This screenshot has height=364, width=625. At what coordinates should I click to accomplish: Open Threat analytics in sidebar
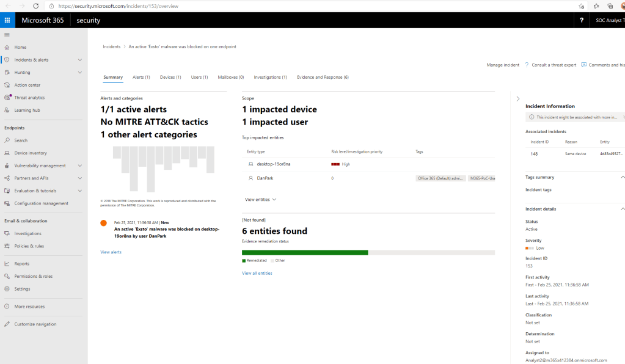[29, 98]
